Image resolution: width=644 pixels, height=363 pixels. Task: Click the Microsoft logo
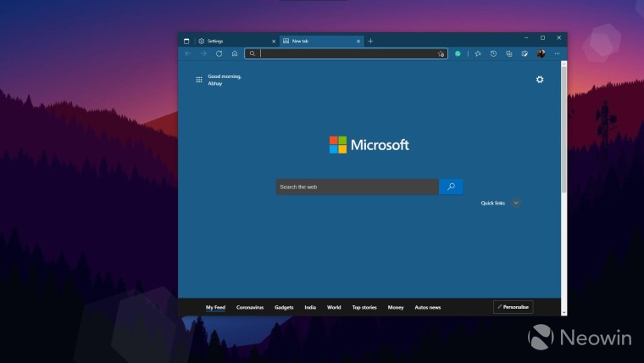pos(369,145)
